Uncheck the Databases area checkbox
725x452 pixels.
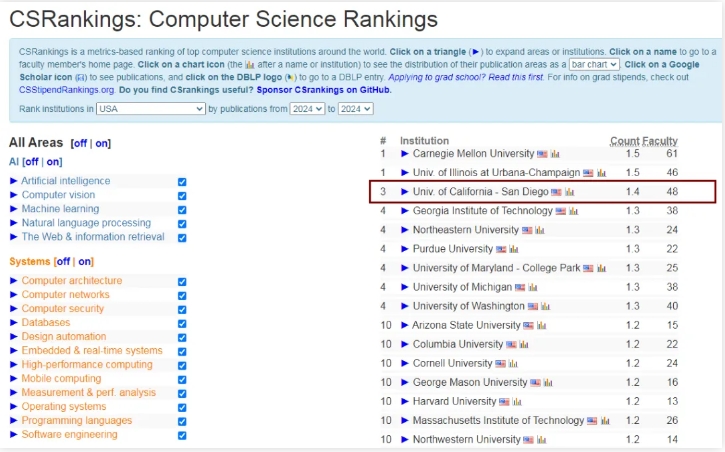click(182, 324)
